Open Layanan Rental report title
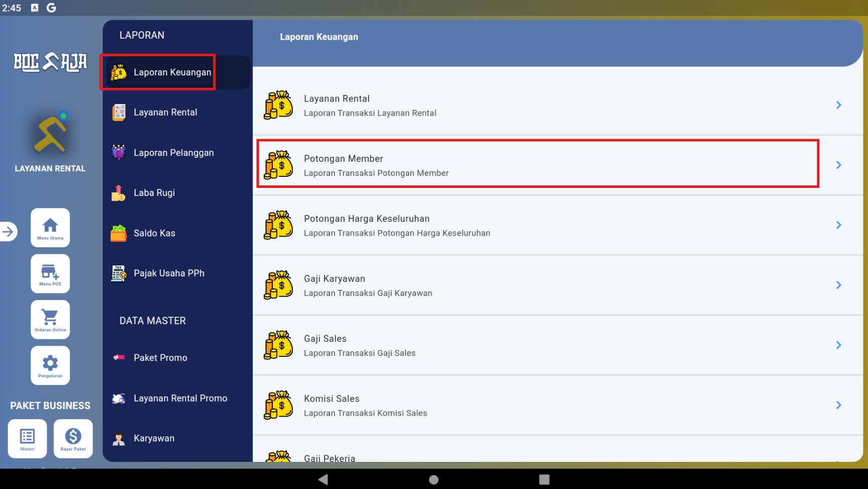This screenshot has width=868, height=489. coord(337,99)
